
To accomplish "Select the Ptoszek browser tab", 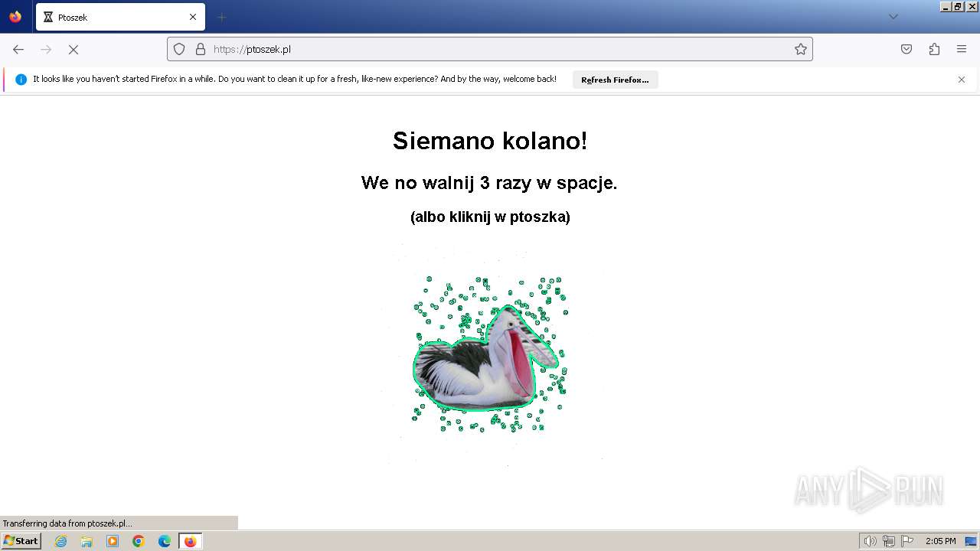I will [120, 17].
